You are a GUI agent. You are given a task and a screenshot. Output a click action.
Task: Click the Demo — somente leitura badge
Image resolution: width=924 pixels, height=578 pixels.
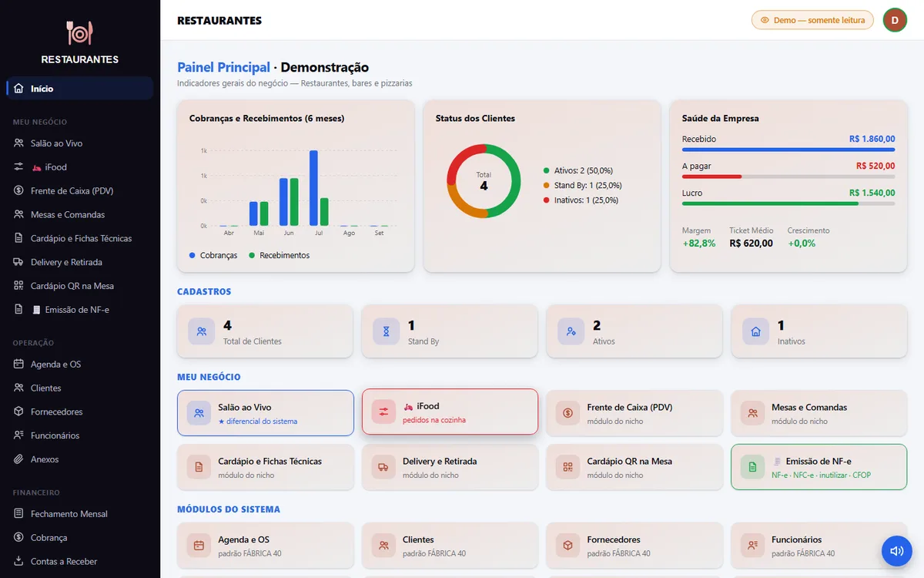click(x=812, y=20)
